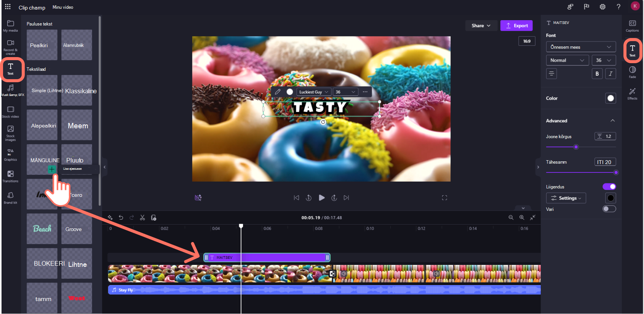The height and width of the screenshot is (314, 644).
Task: Enter fullscreen preview mode
Action: (444, 198)
